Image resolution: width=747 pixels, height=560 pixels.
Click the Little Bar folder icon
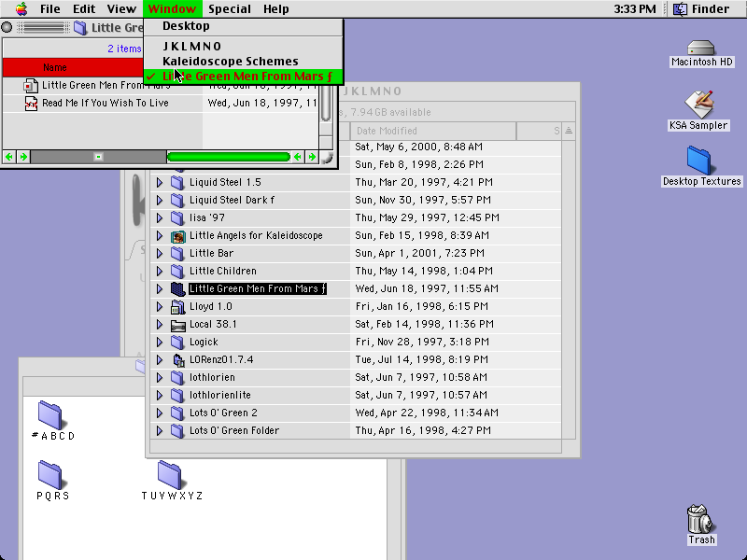[x=177, y=253]
